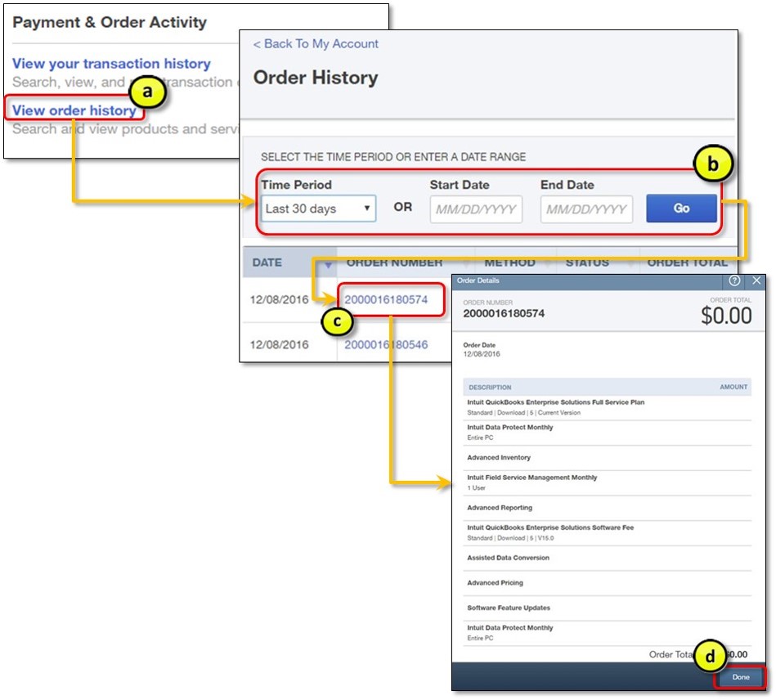776x700 pixels.
Task: Select the Software Feature Updates row
Action: click(607, 608)
